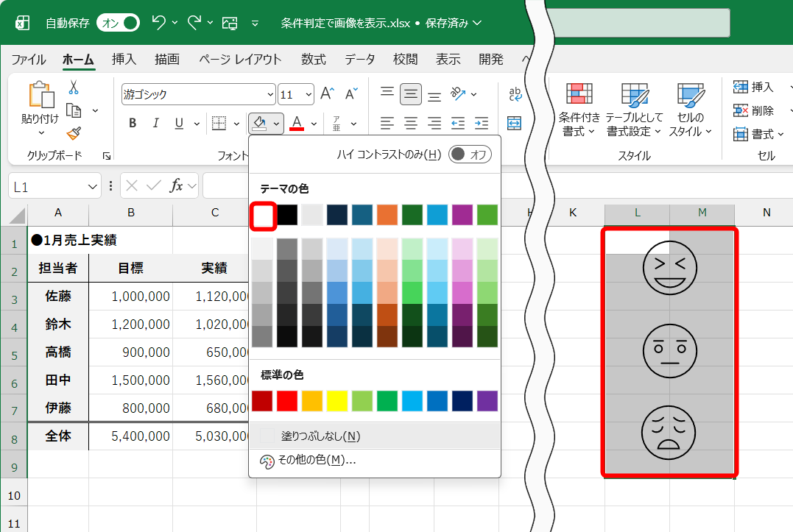Pick the bright red standard color swatch
The height and width of the screenshot is (532, 793).
coord(287,401)
